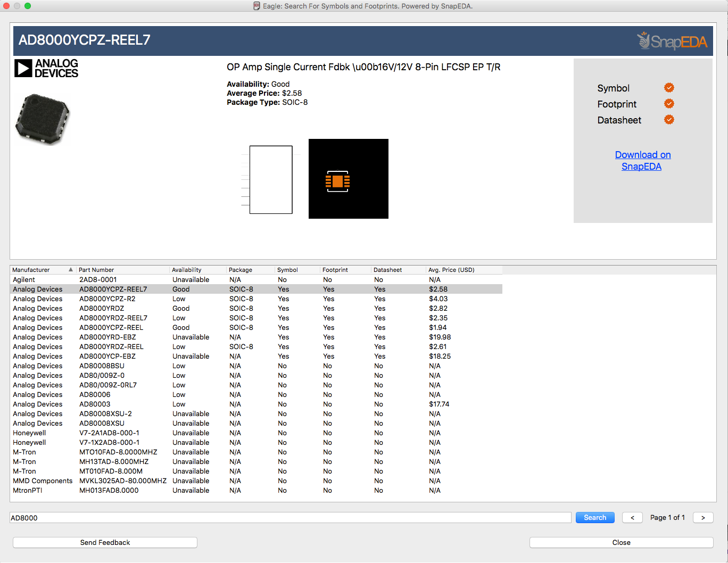
Task: Click the Footprint availability checkmark icon
Action: (x=669, y=104)
